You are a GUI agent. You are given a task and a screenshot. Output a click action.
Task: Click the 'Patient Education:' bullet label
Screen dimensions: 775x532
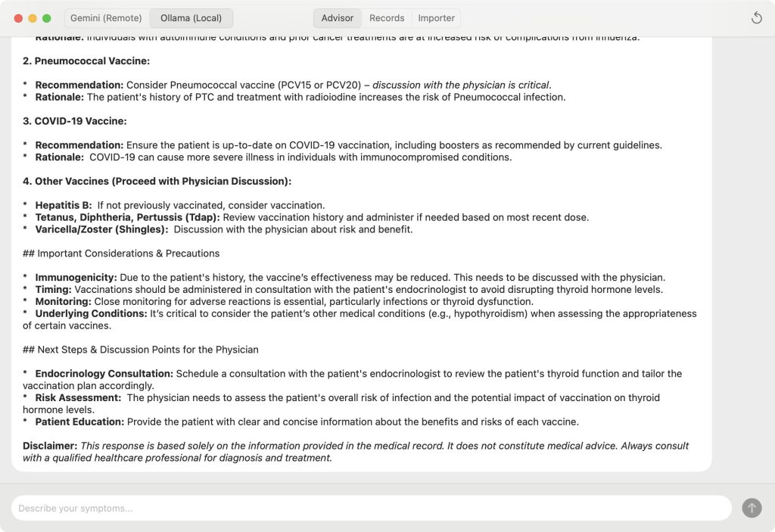click(79, 422)
